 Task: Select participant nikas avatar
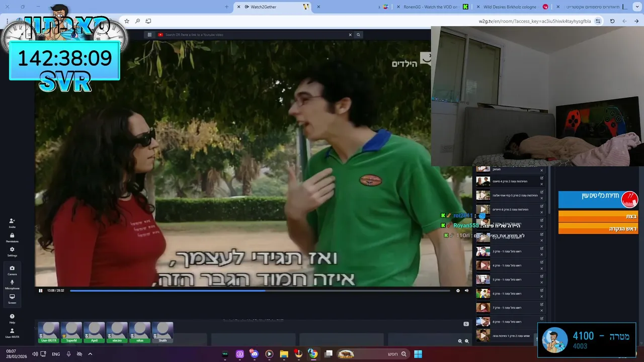click(140, 332)
